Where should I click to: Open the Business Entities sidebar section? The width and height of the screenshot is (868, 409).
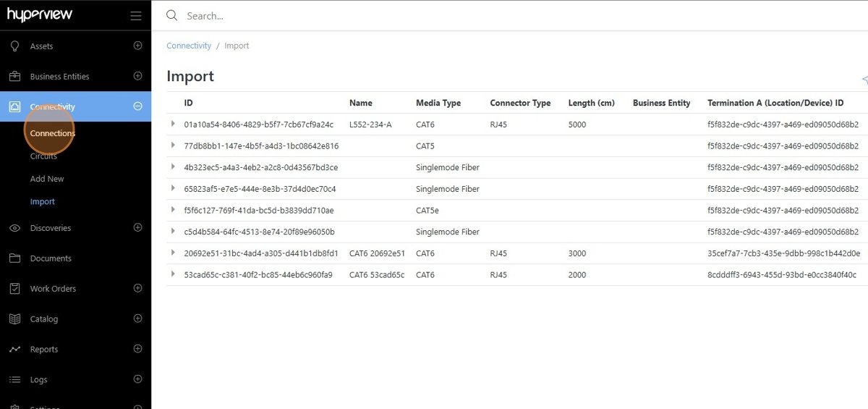click(x=60, y=77)
